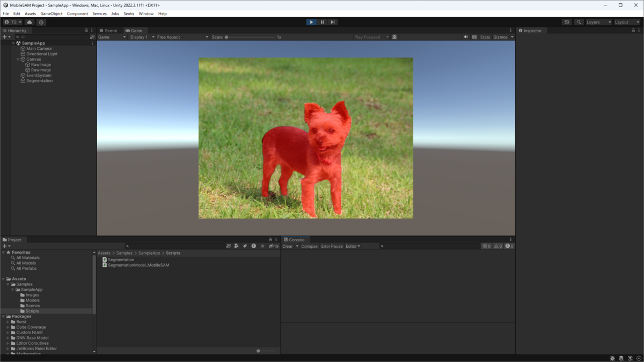This screenshot has width=644, height=362.
Task: Select EventSystem in Hierarchy
Action: 39,75
